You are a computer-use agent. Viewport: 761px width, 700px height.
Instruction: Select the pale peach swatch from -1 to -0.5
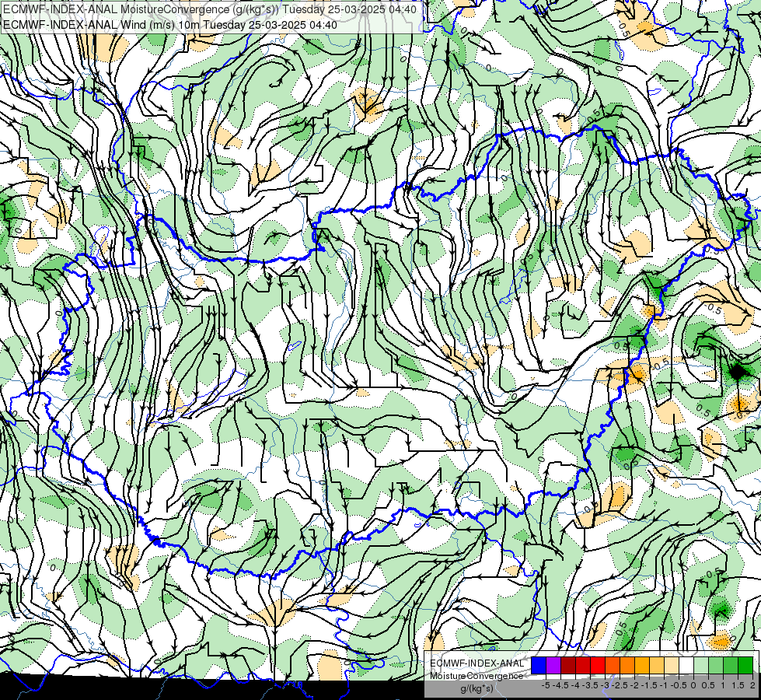pos(672,666)
